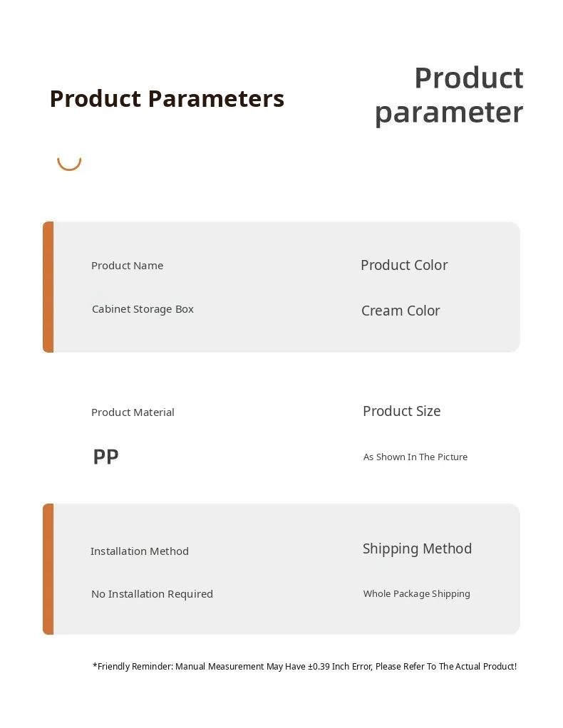This screenshot has height=728, width=563.
Task: Click "As Shown In The Picture" text
Action: [x=415, y=457]
